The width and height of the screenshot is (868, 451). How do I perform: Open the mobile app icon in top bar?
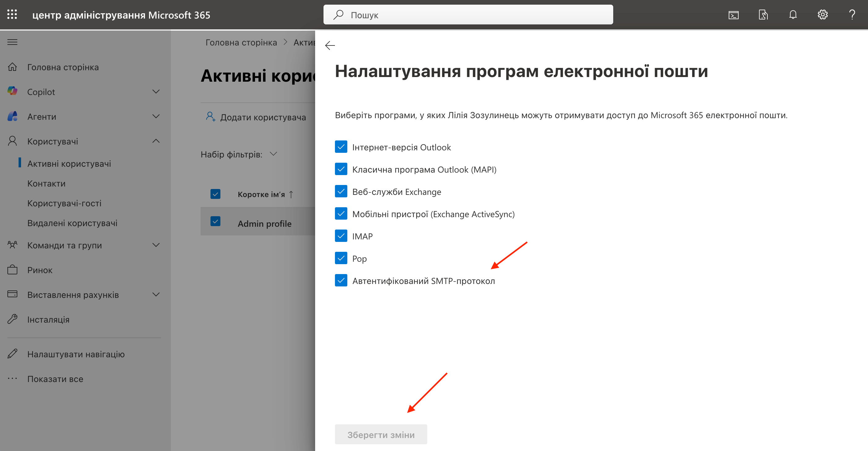tap(763, 15)
